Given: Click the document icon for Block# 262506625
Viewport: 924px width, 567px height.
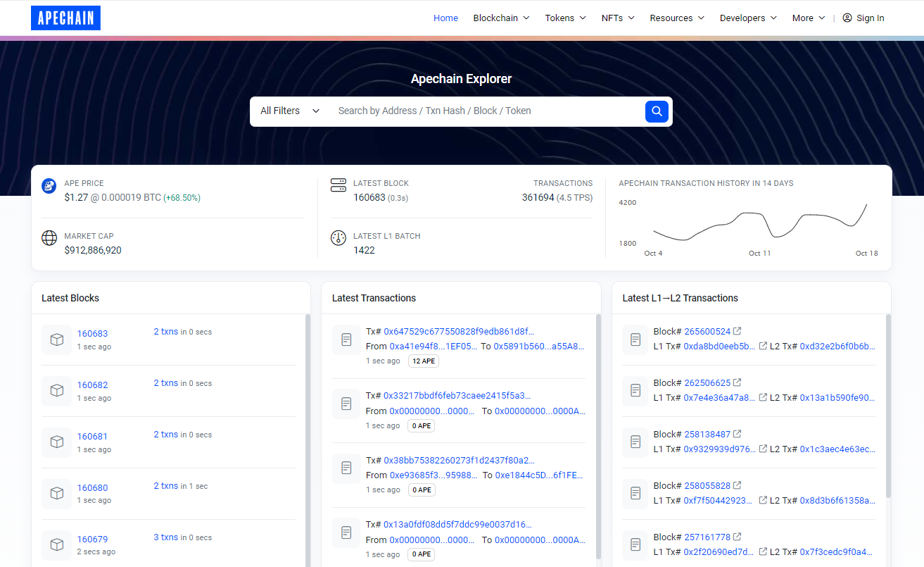Looking at the screenshot, I should tap(635, 390).
